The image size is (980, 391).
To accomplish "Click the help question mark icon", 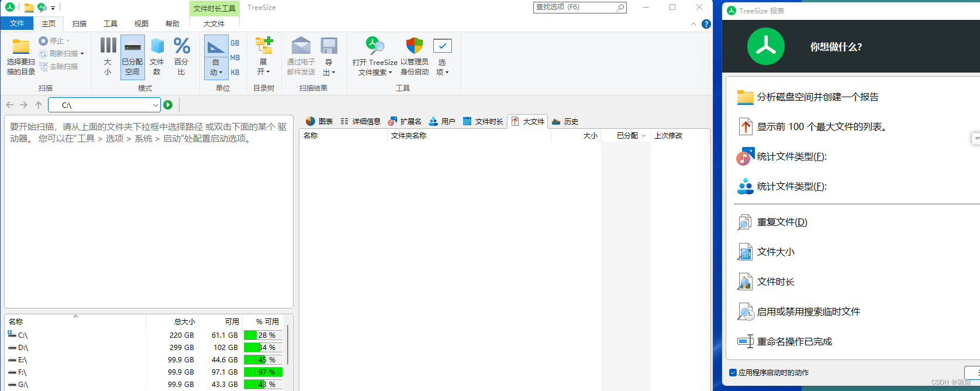I will point(706,24).
